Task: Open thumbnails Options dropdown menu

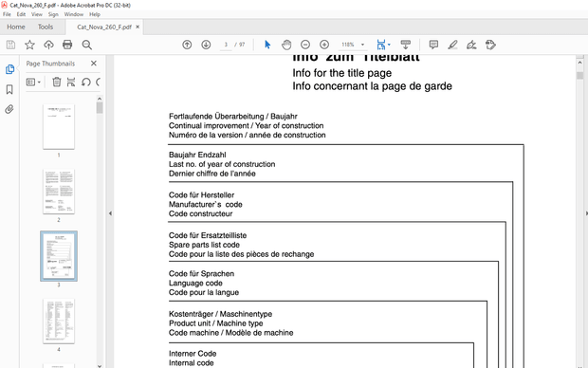Action: coord(33,82)
